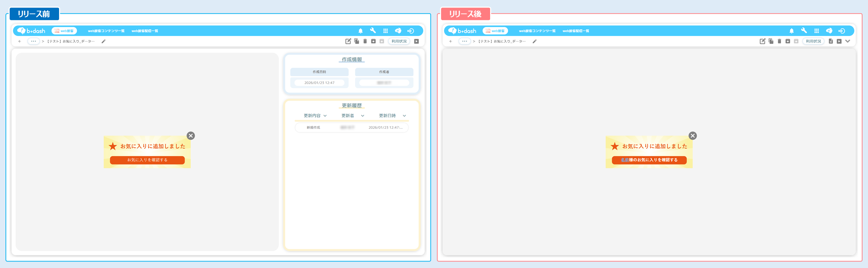Open the apps grid icon in before-release header
The width and height of the screenshot is (868, 268).
point(385,31)
